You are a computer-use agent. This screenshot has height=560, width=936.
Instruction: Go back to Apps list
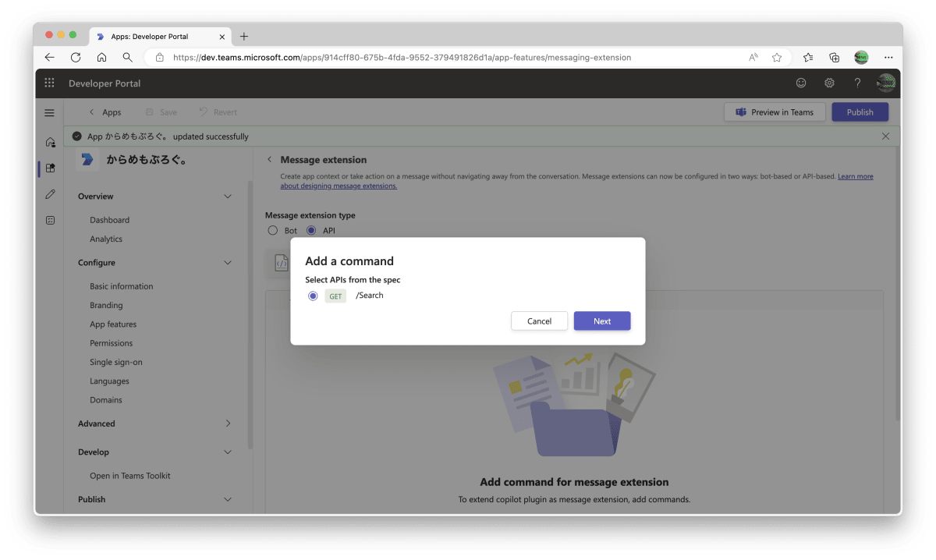105,112
